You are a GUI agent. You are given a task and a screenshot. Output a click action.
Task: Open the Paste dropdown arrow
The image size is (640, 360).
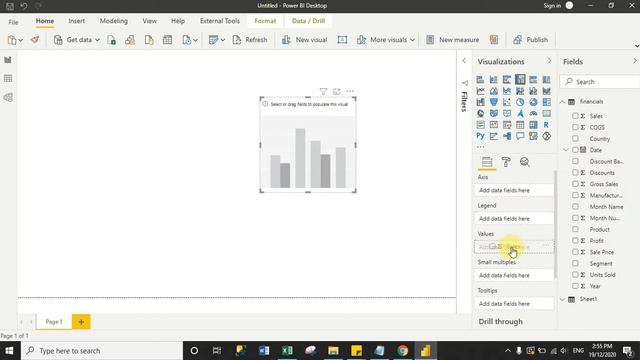pyautogui.click(x=20, y=40)
